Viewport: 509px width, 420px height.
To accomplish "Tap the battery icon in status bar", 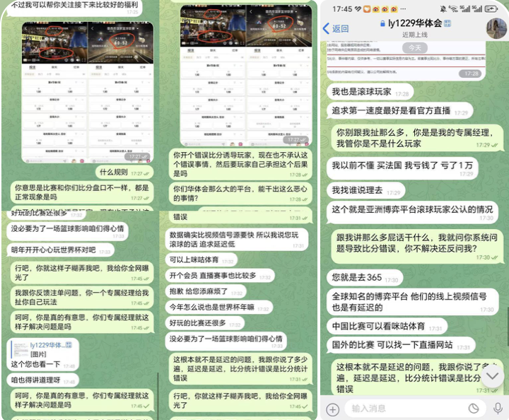I will (x=494, y=8).
